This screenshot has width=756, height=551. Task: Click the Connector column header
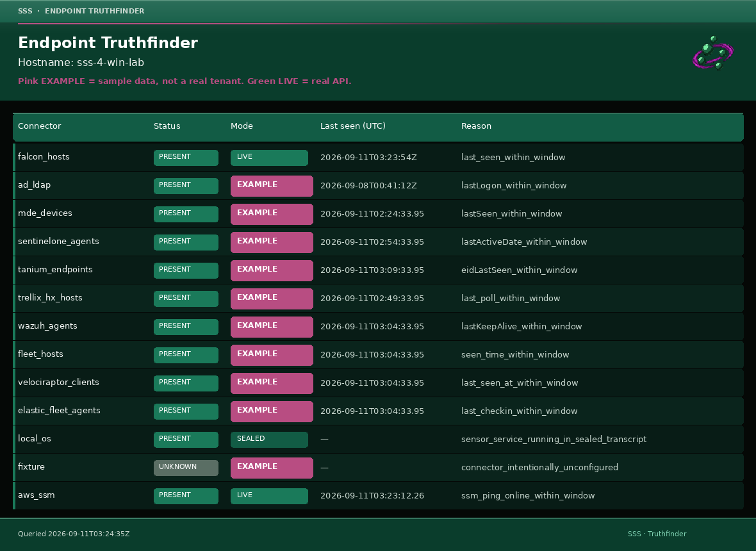coord(40,126)
